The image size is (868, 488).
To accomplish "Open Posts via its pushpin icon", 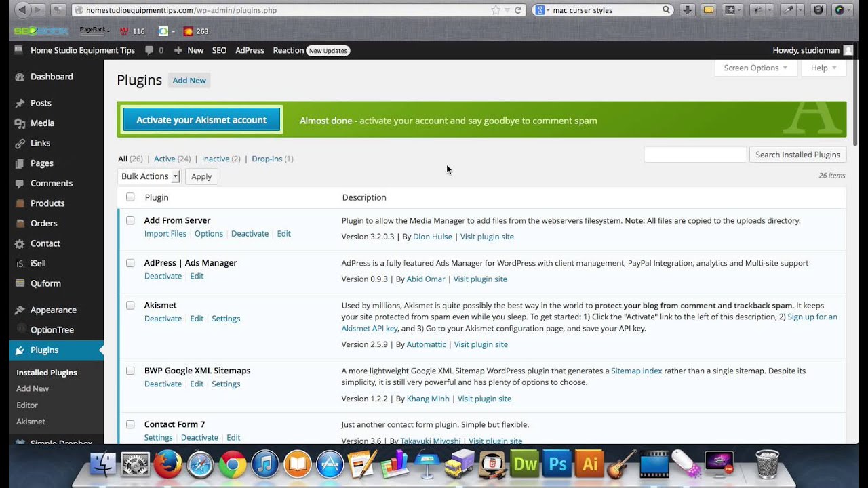I will click(20, 103).
